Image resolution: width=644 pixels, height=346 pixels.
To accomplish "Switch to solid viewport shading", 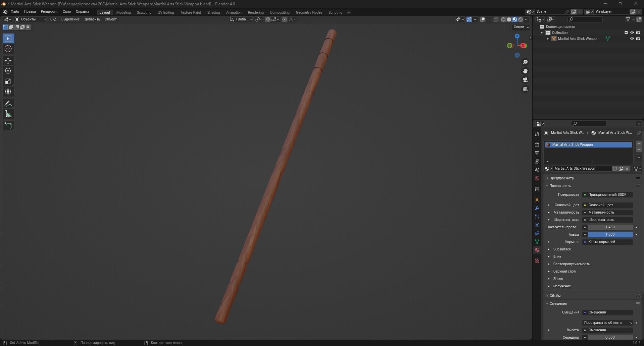I will 509,19.
